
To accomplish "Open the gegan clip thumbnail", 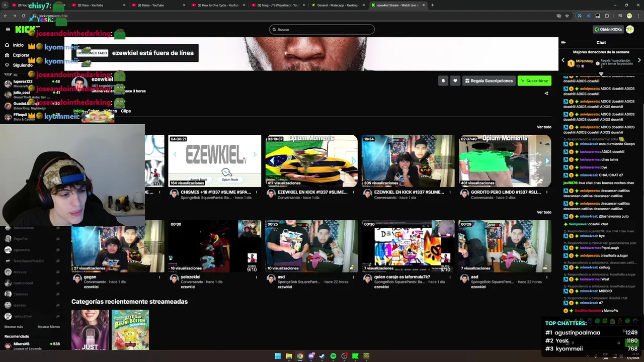I will [x=118, y=246].
